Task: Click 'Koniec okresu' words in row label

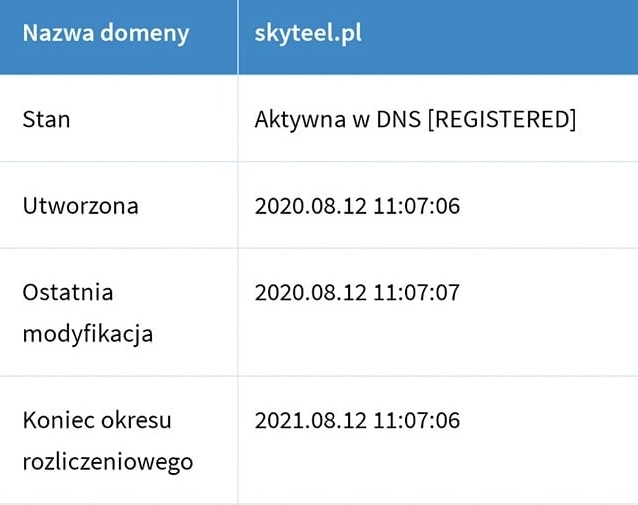Action: (97, 420)
